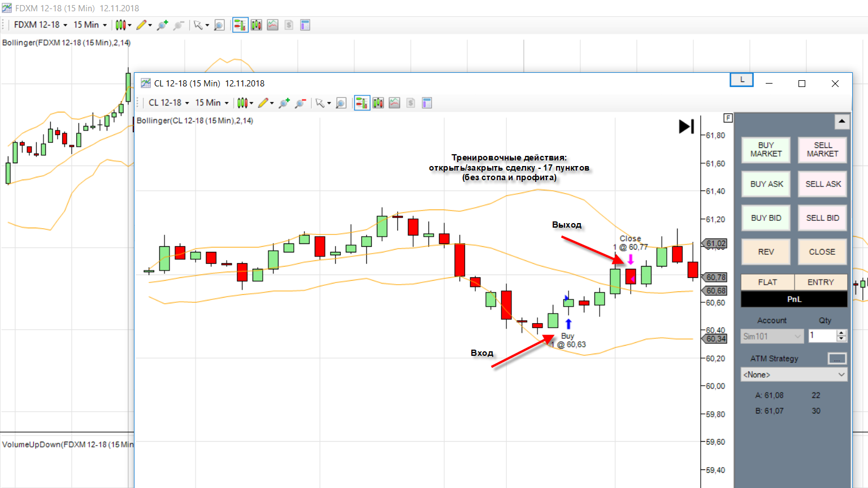The height and width of the screenshot is (488, 868).
Task: Open the zoom frame magnifier in CL window
Action: (341, 103)
